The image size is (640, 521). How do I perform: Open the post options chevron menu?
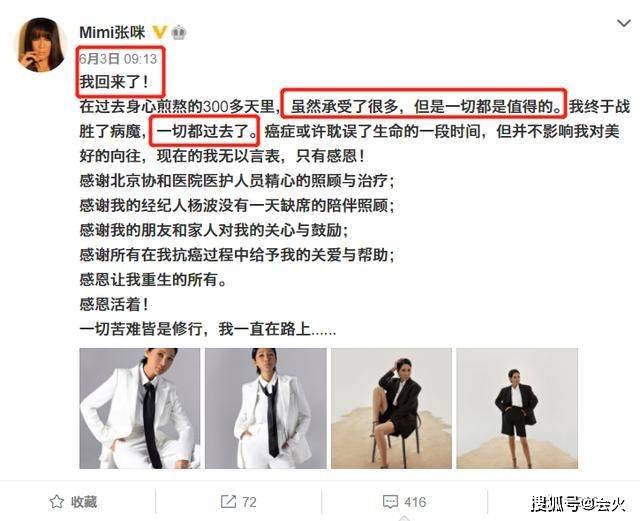coord(623,24)
